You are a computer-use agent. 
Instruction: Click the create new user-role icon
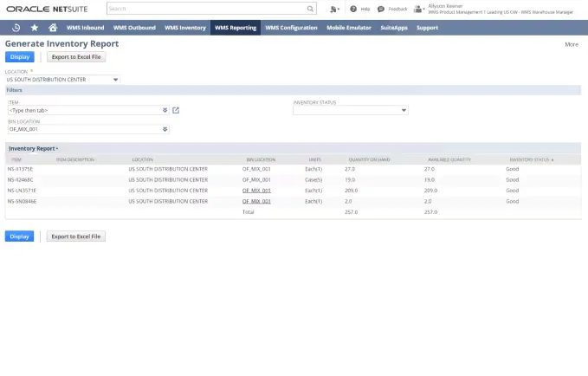pos(333,9)
